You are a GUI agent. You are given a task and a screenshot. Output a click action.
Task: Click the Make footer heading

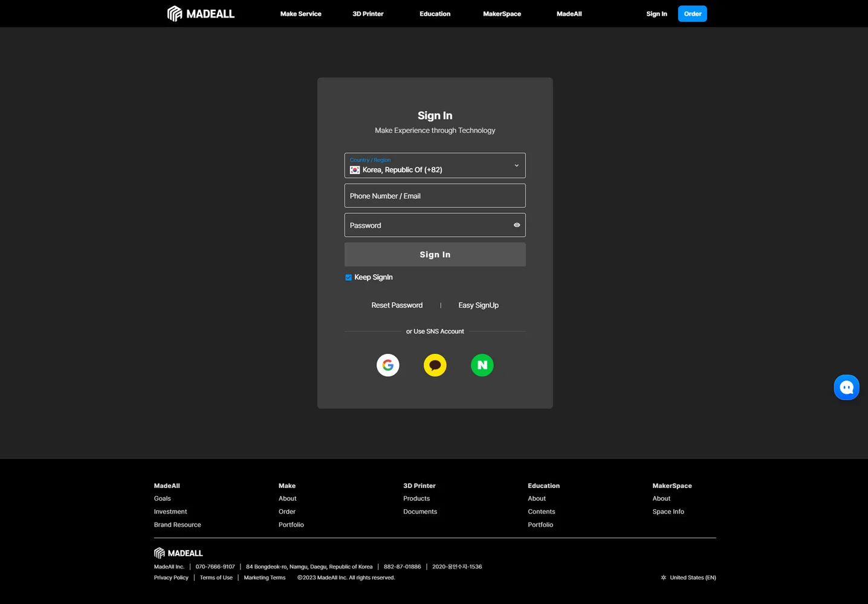pos(287,486)
